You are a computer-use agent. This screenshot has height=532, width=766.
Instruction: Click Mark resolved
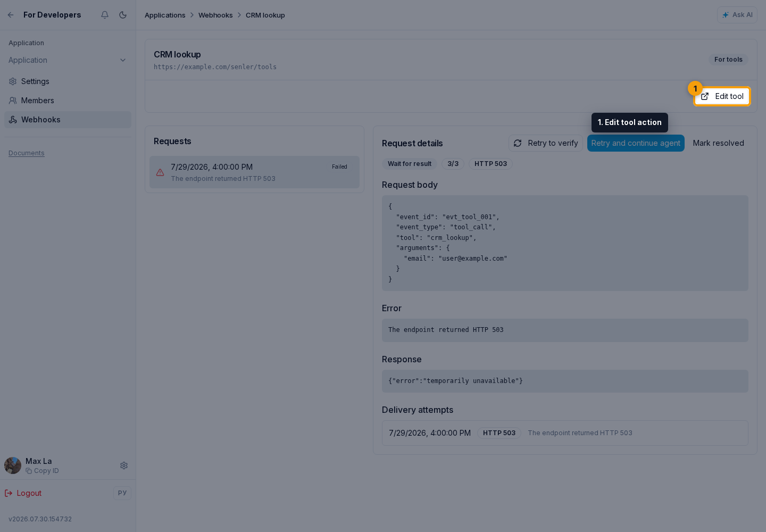[x=718, y=143]
